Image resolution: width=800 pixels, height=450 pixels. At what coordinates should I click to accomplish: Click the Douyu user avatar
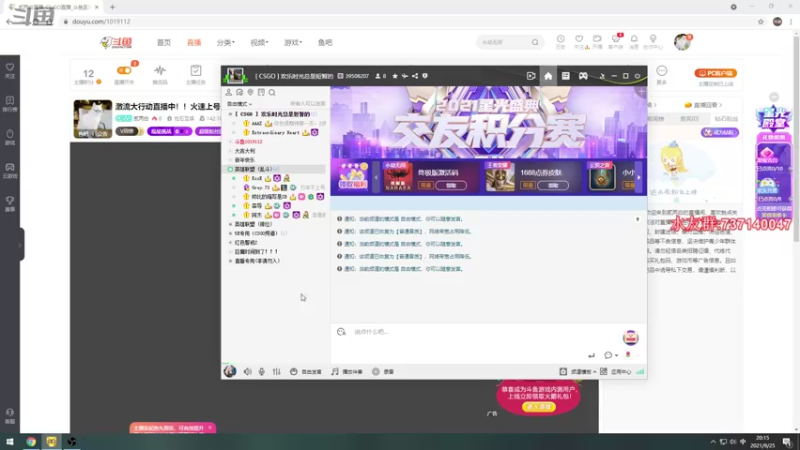[x=682, y=42]
